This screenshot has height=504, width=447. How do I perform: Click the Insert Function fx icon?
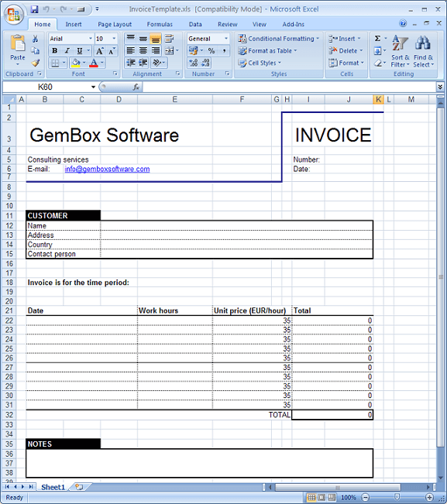point(136,87)
